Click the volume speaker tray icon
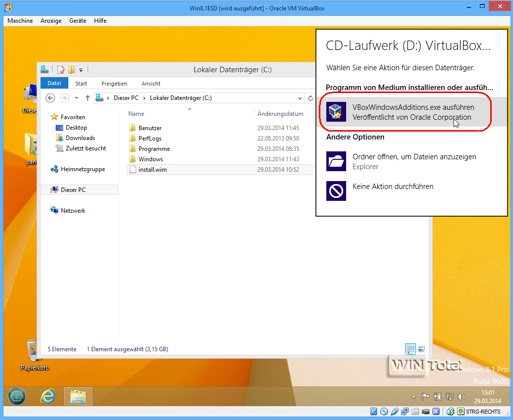This screenshot has width=513, height=420. tap(462, 397)
